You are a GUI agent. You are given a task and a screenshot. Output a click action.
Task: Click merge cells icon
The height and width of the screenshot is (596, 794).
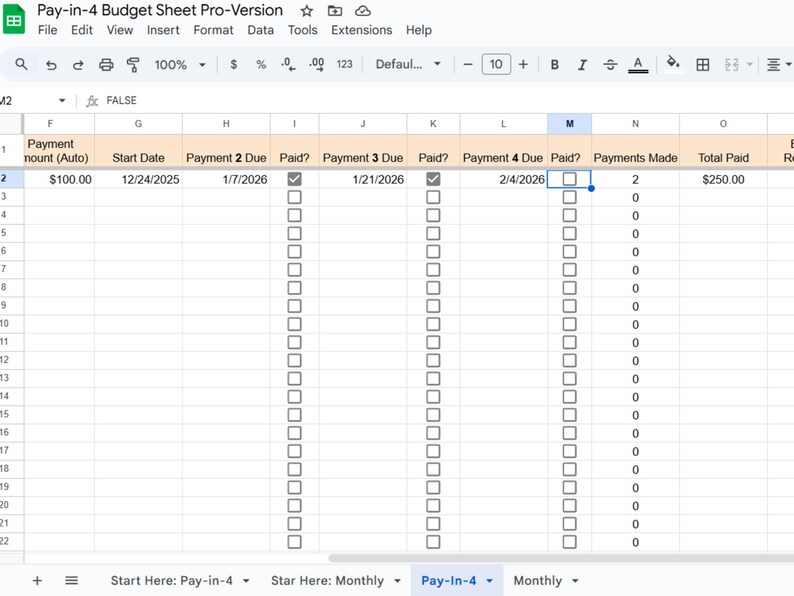coord(732,65)
